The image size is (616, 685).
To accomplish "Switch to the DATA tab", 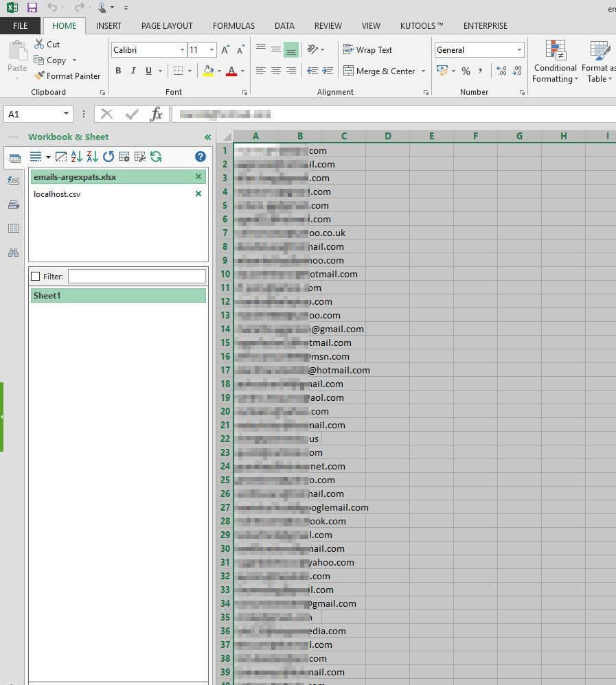I will coord(284,26).
